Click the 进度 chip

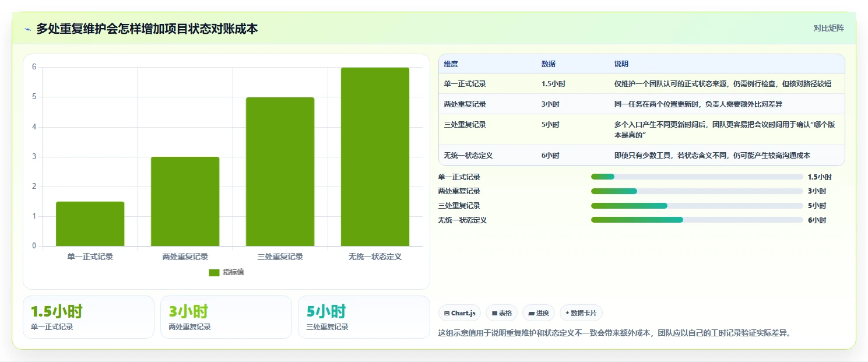coord(539,313)
